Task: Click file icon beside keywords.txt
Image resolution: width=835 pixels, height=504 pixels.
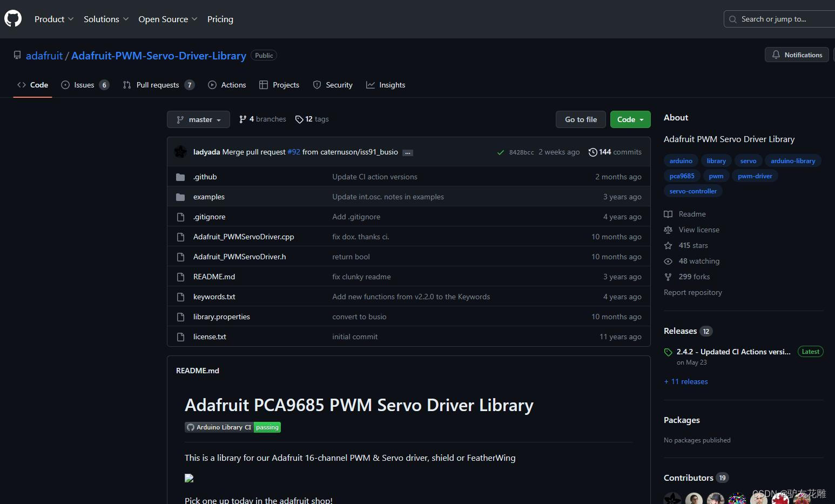Action: click(181, 297)
